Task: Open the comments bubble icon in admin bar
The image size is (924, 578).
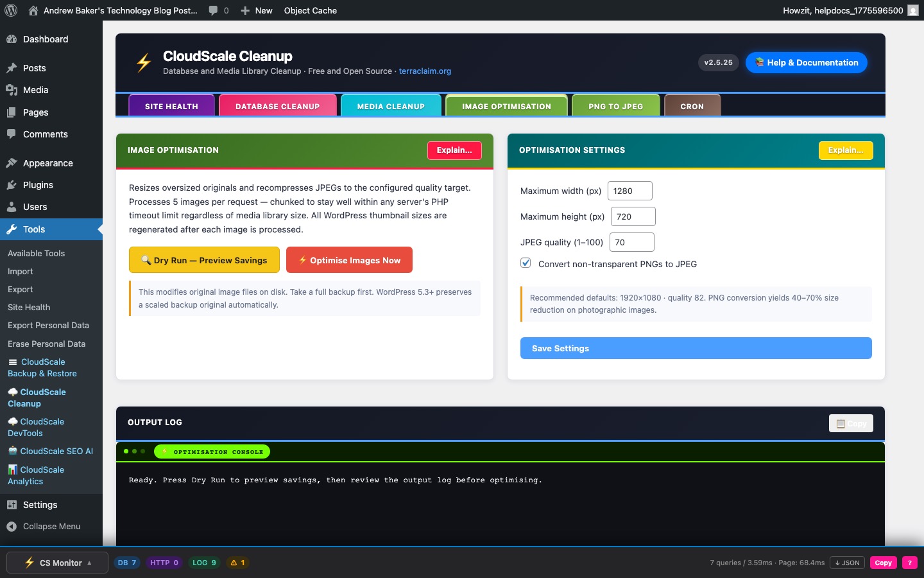Action: point(214,10)
